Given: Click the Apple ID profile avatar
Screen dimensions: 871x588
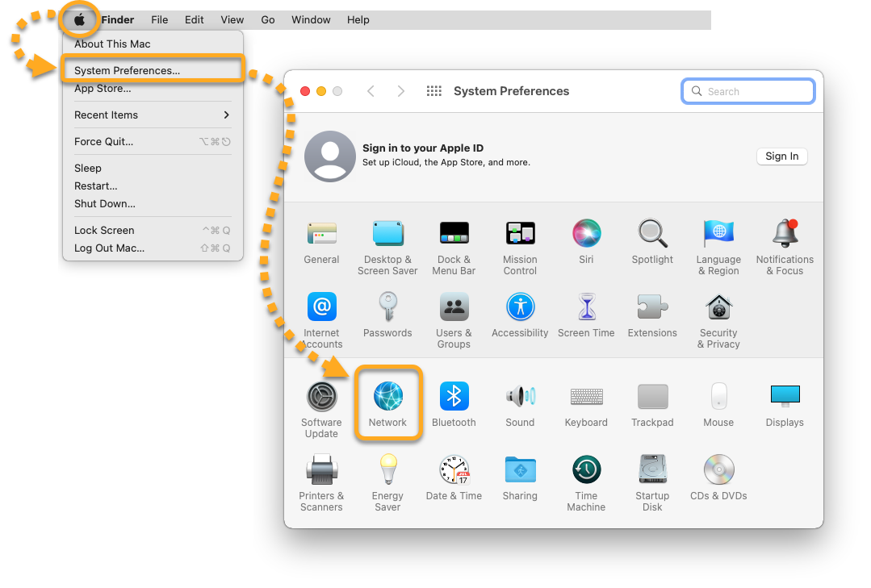Looking at the screenshot, I should pos(330,156).
